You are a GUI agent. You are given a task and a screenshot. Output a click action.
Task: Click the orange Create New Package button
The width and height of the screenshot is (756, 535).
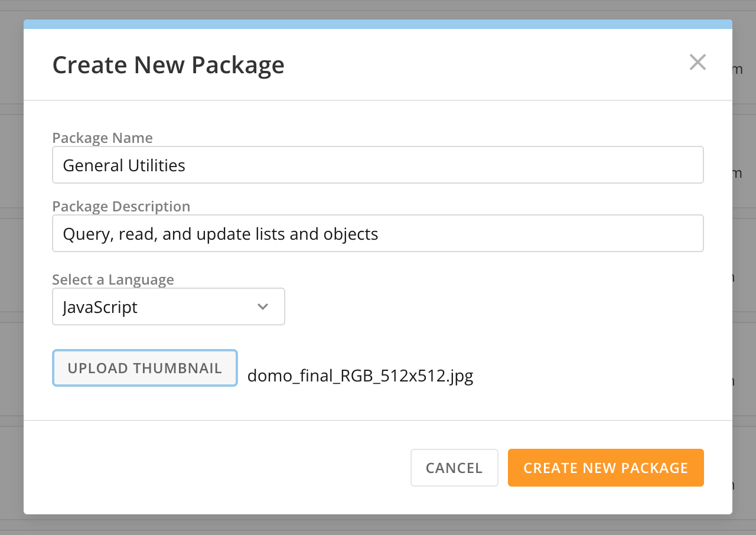(x=605, y=468)
